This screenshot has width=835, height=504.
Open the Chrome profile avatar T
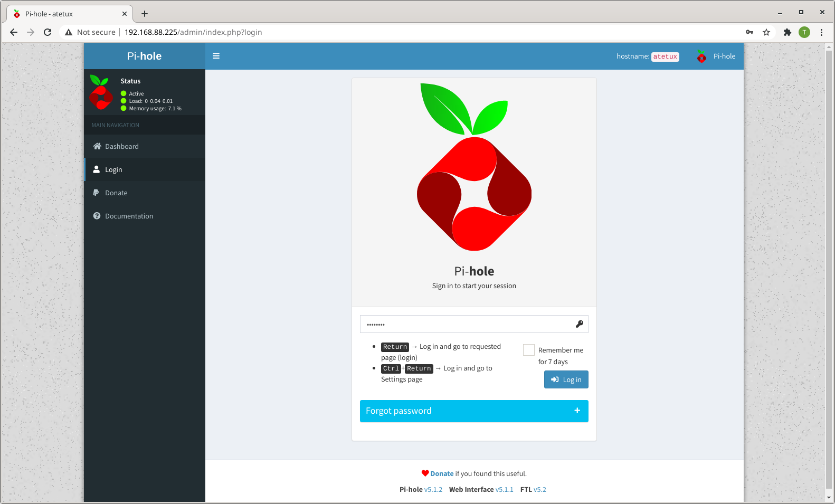[804, 32]
